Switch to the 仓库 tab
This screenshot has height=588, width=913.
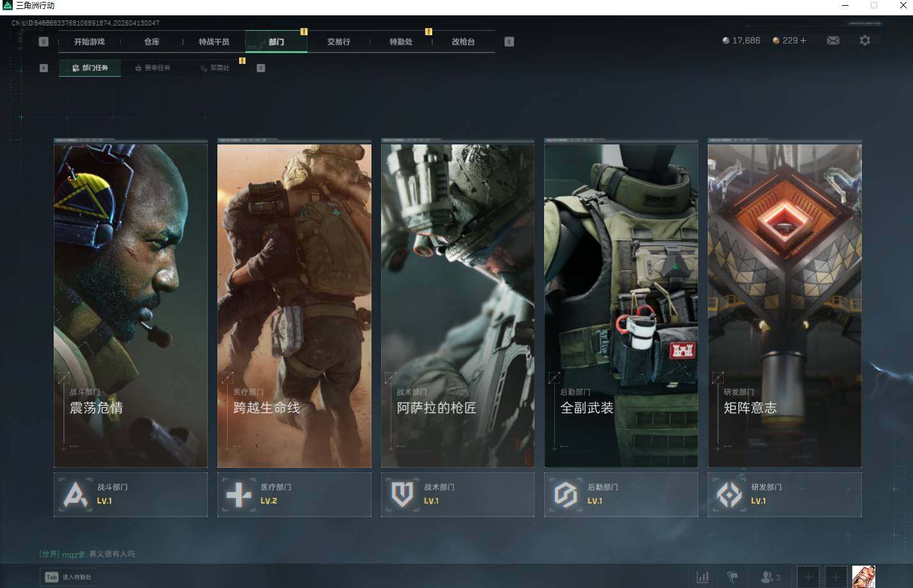152,42
